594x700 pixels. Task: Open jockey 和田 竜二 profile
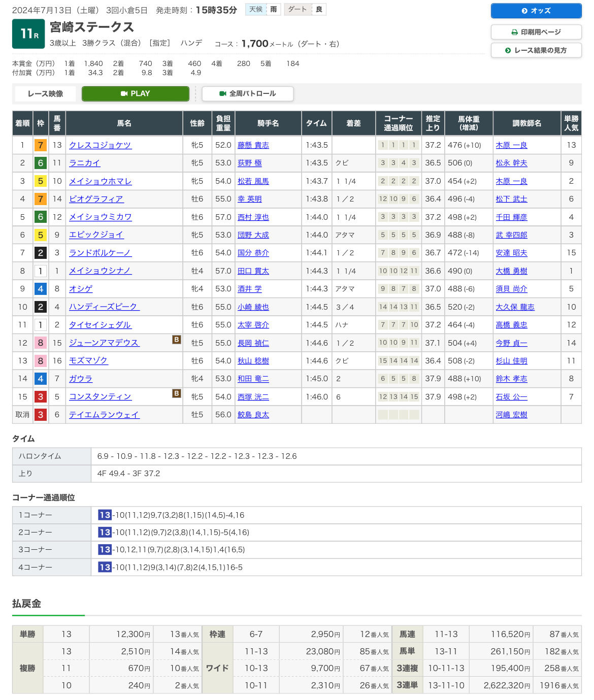point(253,379)
